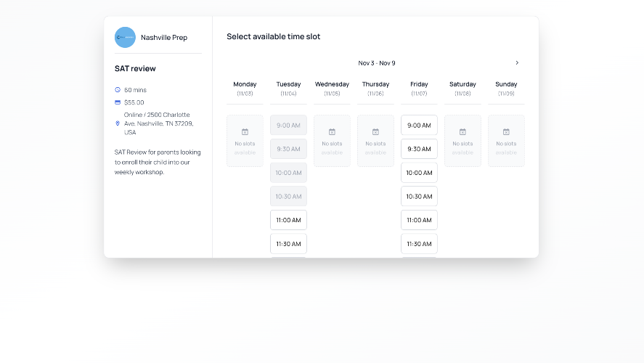This screenshot has width=644, height=363.
Task: Click the Monday (11/03) column header
Action: click(245, 89)
